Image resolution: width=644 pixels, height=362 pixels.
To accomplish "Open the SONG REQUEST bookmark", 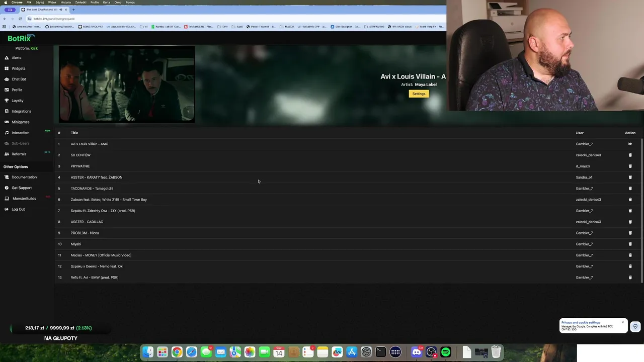I will [91, 27].
